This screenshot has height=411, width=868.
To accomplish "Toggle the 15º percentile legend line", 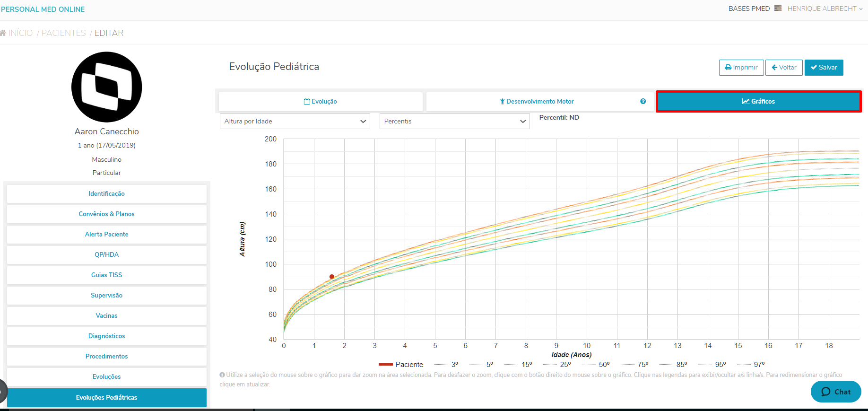I will 518,365.
